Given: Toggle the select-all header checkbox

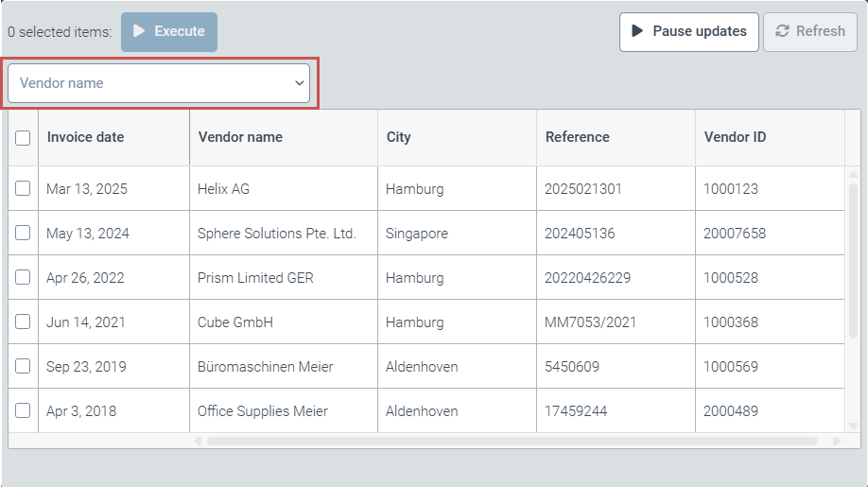Looking at the screenshot, I should 23,138.
